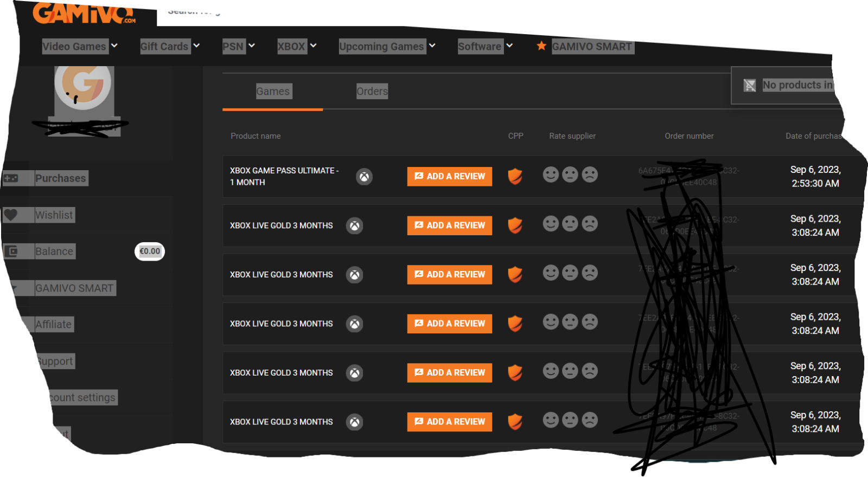Add a review for first Live Gold row
Viewport: 868px width, 478px height.
450,225
